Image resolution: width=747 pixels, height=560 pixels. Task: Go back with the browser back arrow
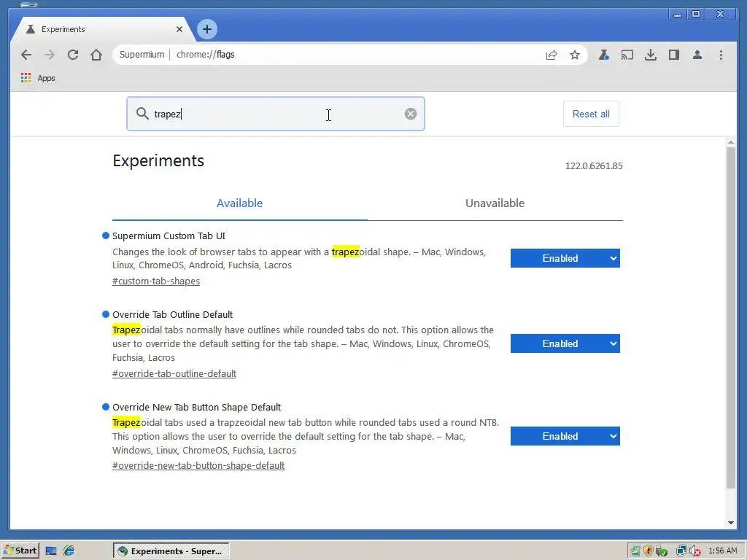click(26, 55)
